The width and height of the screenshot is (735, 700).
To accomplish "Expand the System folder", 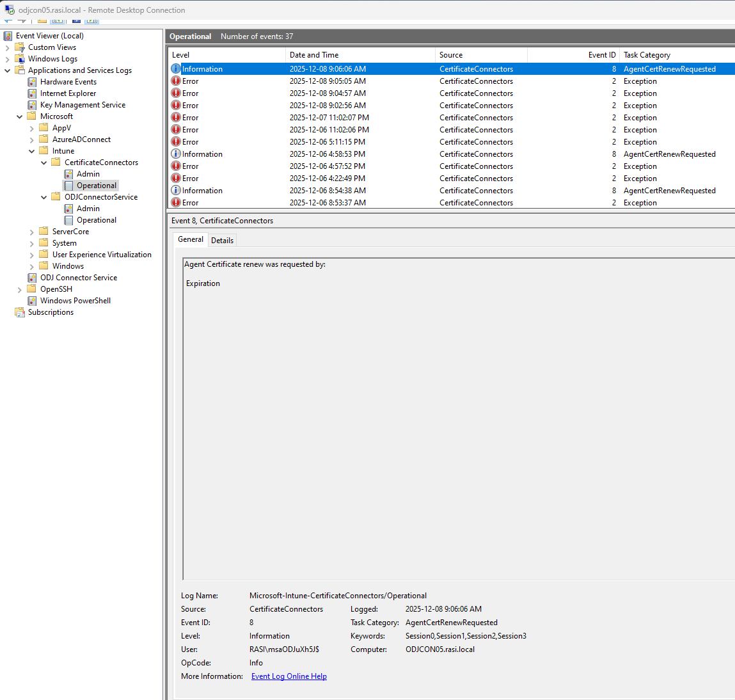I will 32,244.
